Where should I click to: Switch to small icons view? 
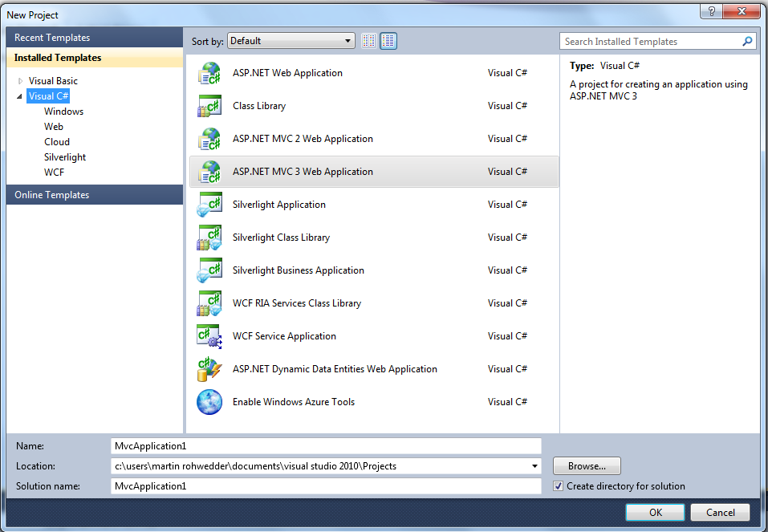(x=369, y=41)
